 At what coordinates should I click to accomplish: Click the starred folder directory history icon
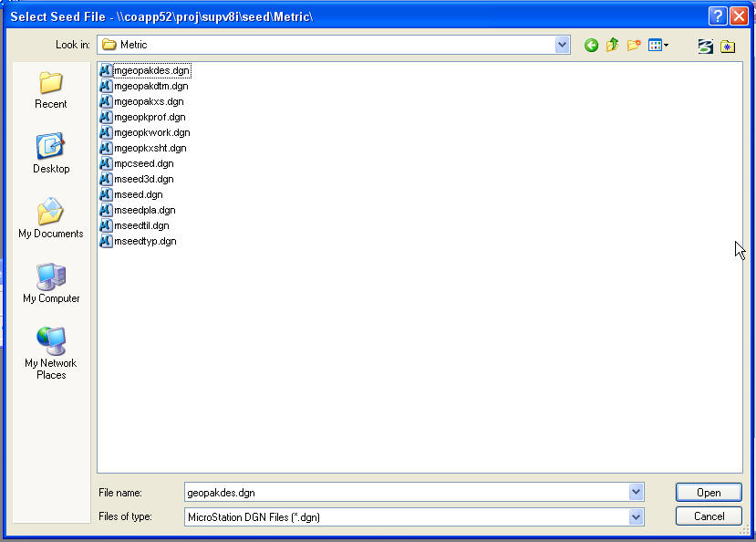coord(727,46)
